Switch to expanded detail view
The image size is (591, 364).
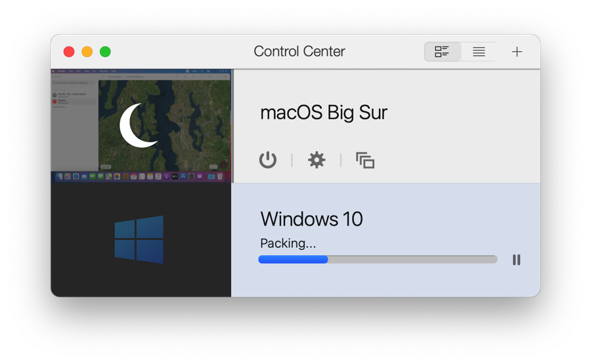click(442, 52)
